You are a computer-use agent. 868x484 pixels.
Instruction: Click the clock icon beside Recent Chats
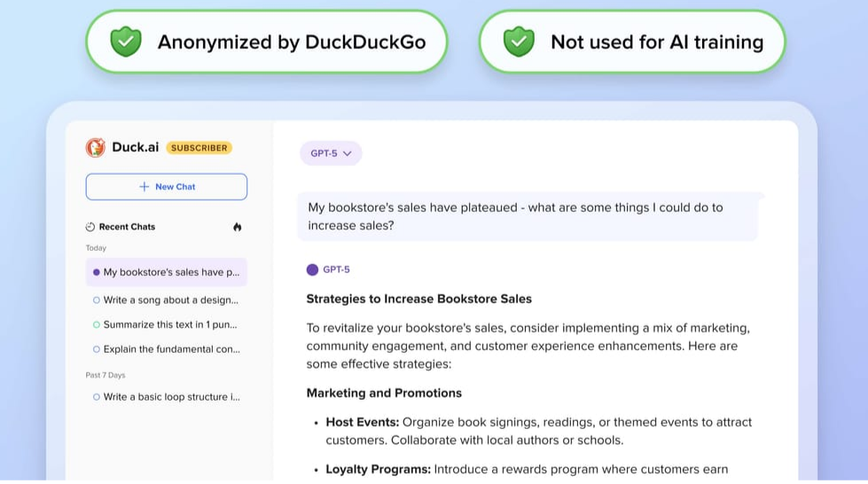pos(90,227)
